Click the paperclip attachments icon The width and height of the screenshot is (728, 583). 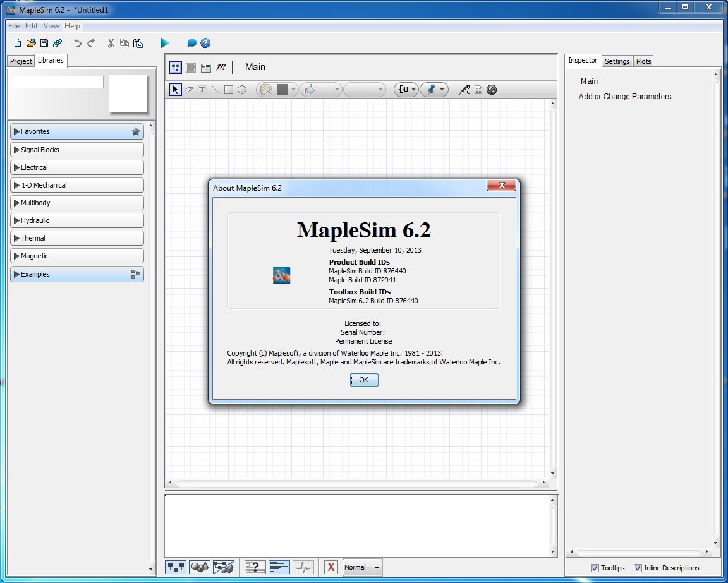pyautogui.click(x=58, y=43)
